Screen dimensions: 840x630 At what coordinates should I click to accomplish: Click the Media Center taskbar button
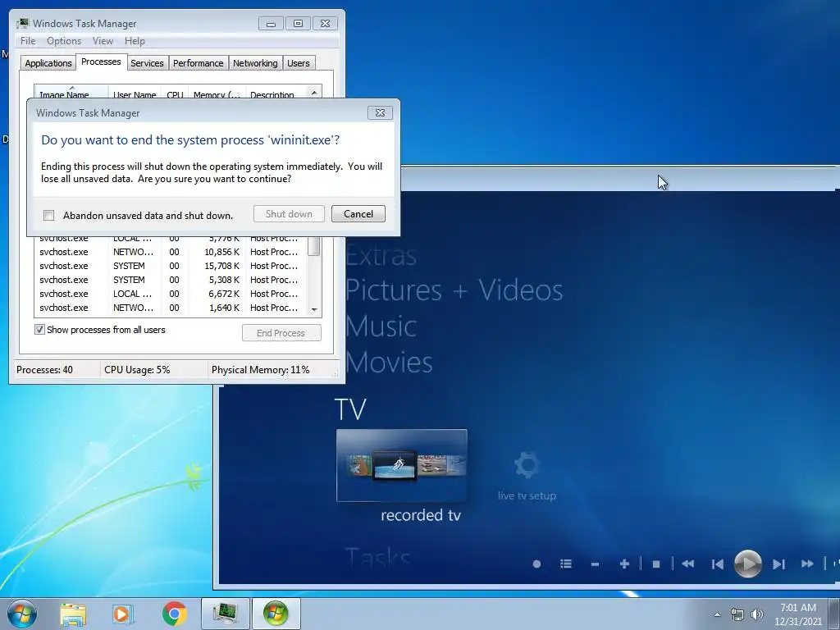click(276, 614)
